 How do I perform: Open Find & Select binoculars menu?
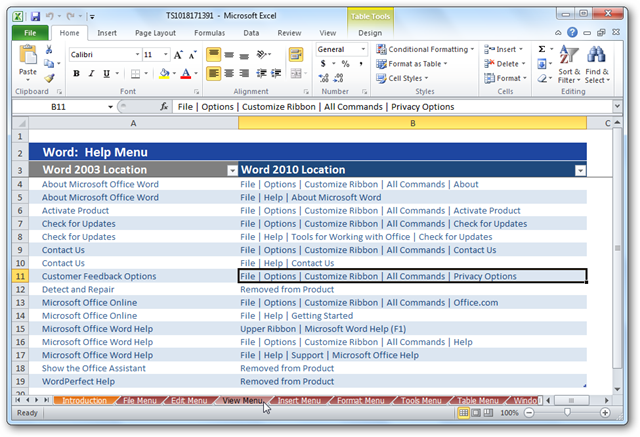pyautogui.click(x=597, y=65)
